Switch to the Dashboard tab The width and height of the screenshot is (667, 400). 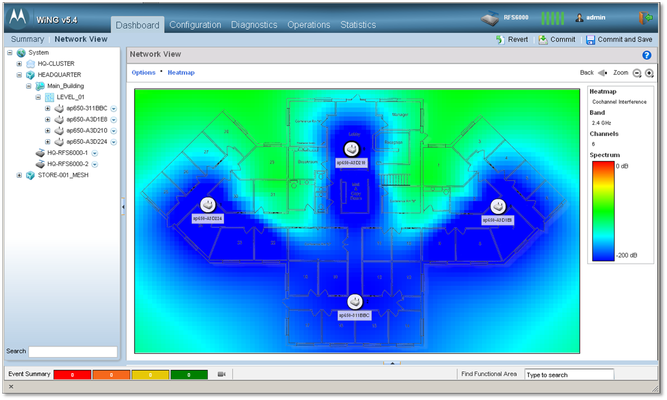pyautogui.click(x=137, y=25)
